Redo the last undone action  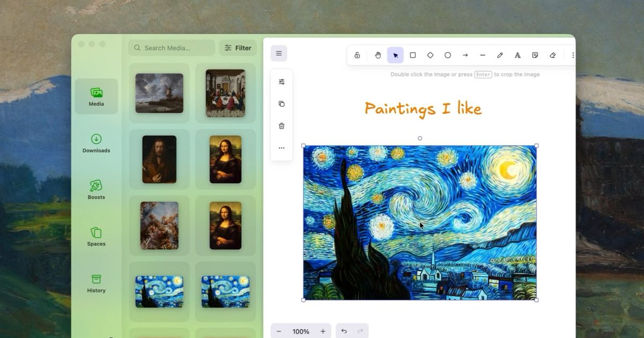click(360, 332)
